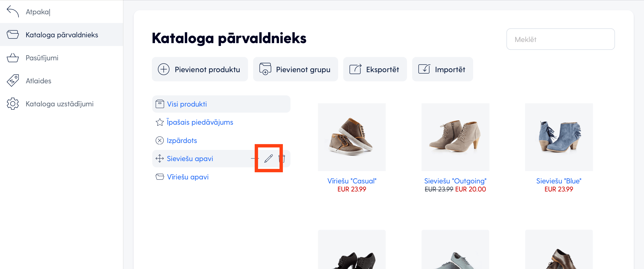This screenshot has width=644, height=269.
Task: Click the EUR 23.99 price under Sieviešu "Blue"
Action: [x=559, y=189]
